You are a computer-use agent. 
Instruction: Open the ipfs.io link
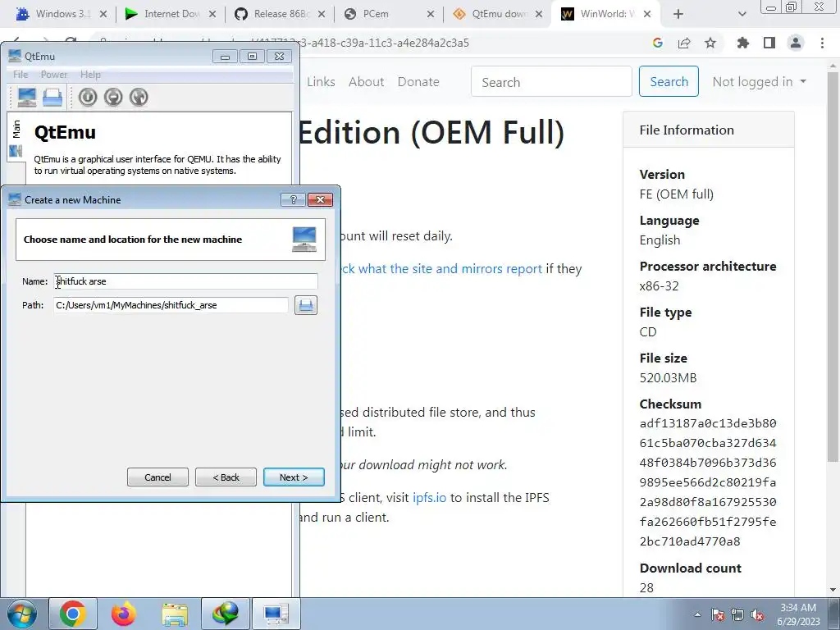(429, 498)
